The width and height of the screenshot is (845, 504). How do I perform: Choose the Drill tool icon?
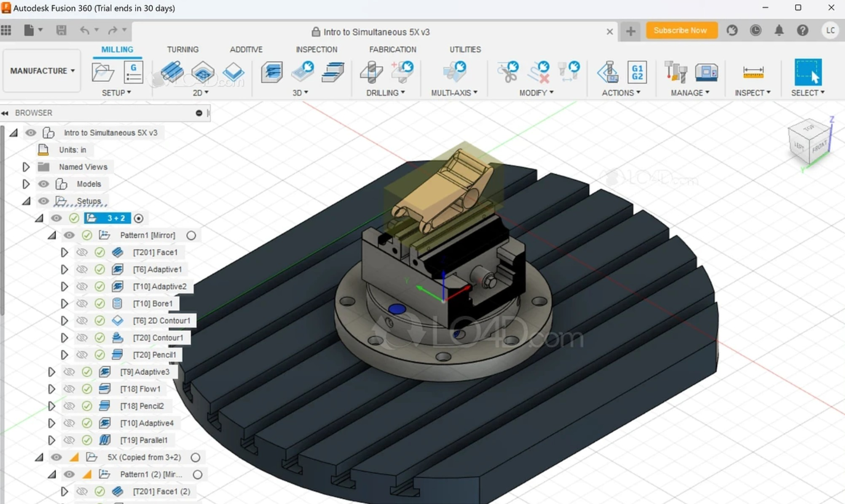pyautogui.click(x=371, y=72)
